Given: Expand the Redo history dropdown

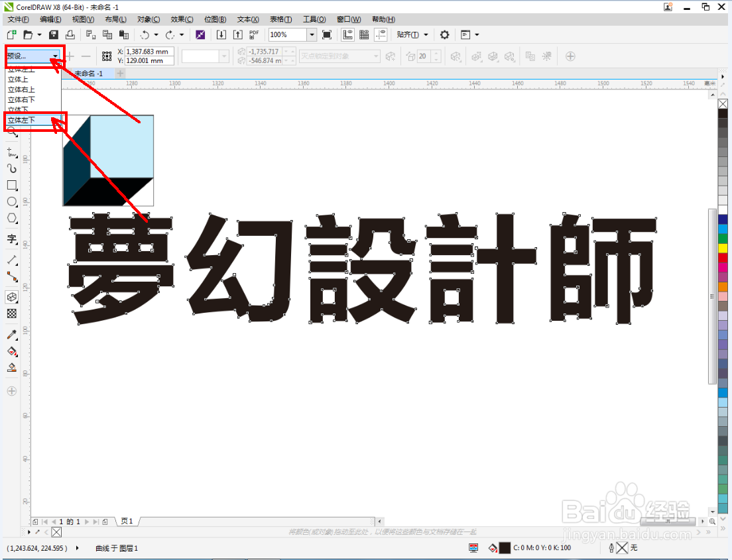Looking at the screenshot, I should (x=182, y=34).
